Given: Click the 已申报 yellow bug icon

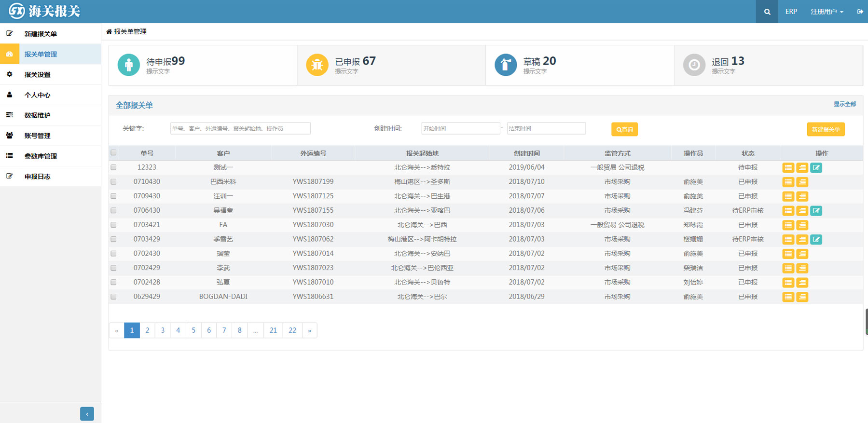Looking at the screenshot, I should 317,65.
